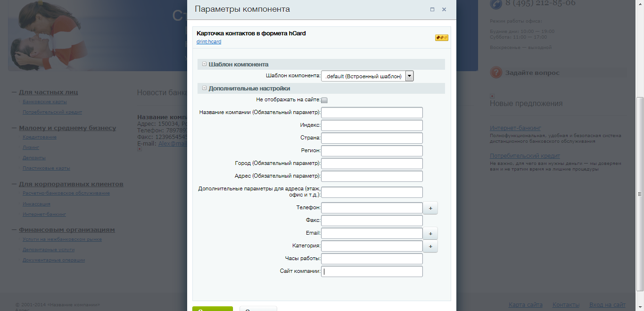Click the Название компании input field
This screenshot has height=311, width=644.
pos(372,113)
